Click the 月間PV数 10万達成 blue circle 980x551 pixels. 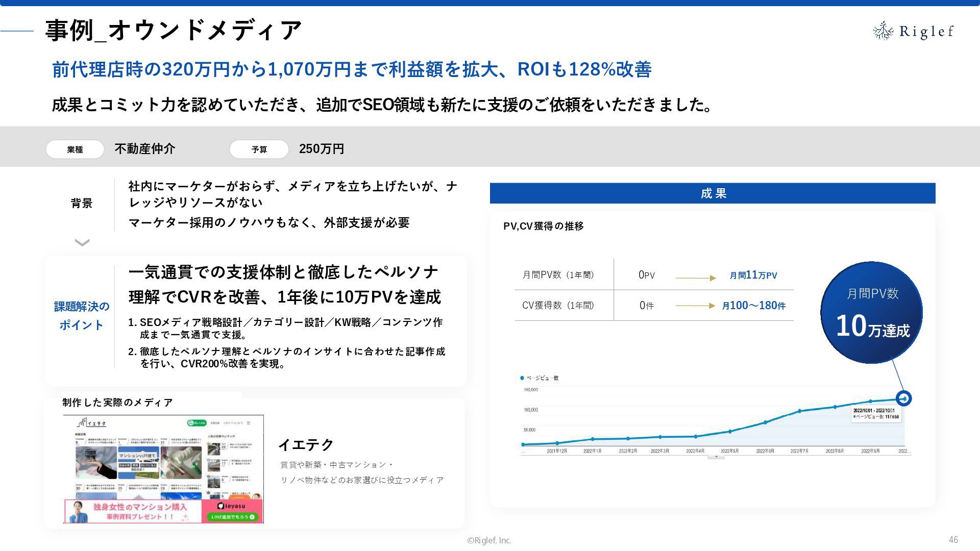click(871, 312)
